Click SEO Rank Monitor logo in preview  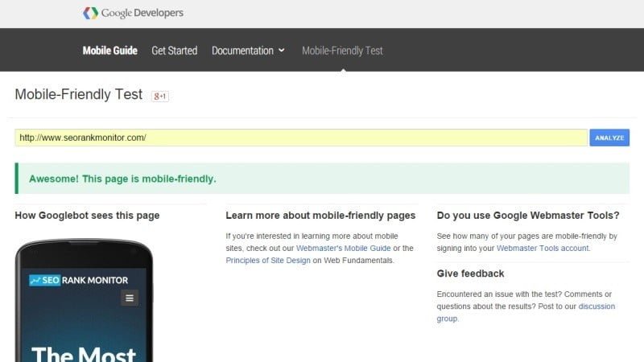coord(78,280)
